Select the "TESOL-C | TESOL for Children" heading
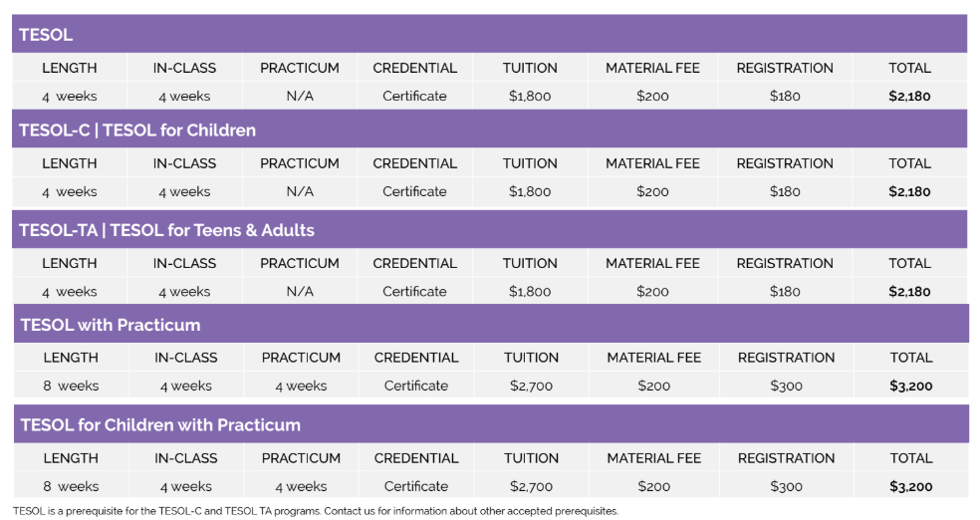 pos(137,130)
